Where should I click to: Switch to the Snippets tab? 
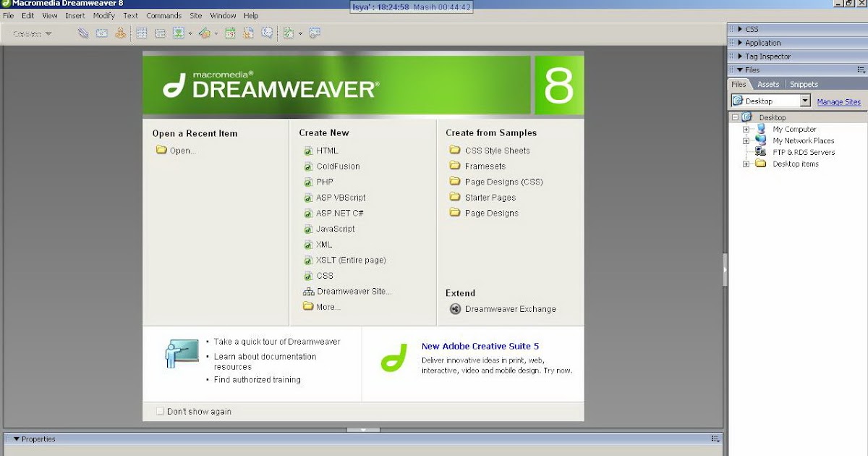(x=804, y=84)
